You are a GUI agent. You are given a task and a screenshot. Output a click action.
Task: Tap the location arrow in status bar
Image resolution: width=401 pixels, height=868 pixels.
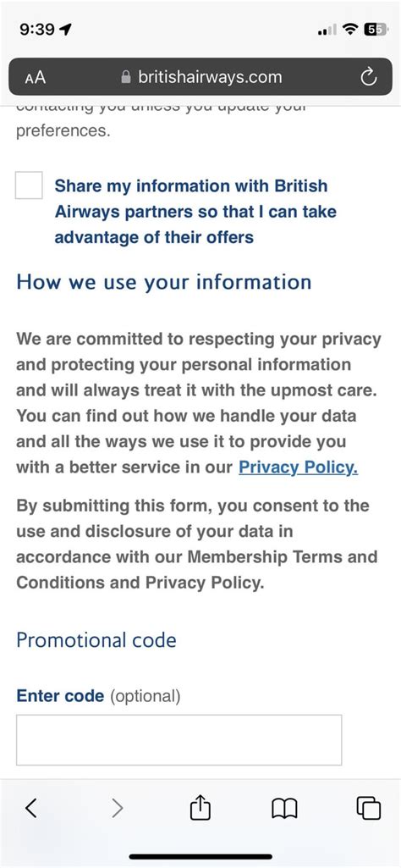point(65,30)
